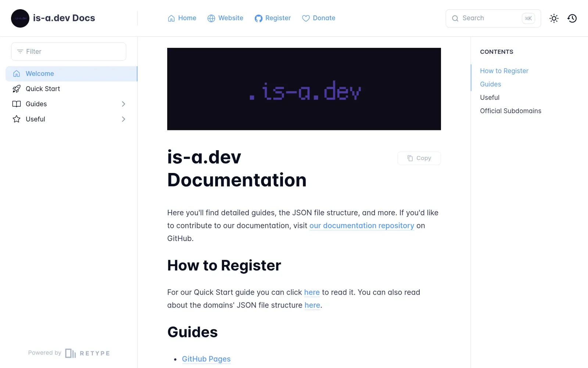Jump to Guides in the Contents list

[491, 84]
